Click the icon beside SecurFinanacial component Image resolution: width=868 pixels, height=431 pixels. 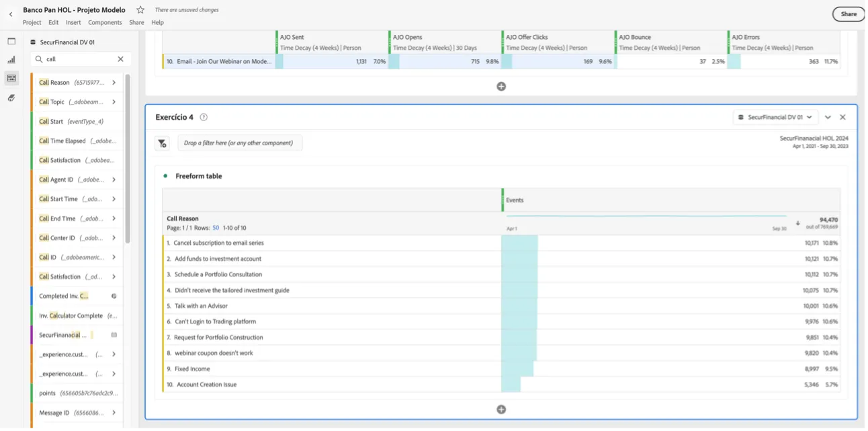point(114,335)
